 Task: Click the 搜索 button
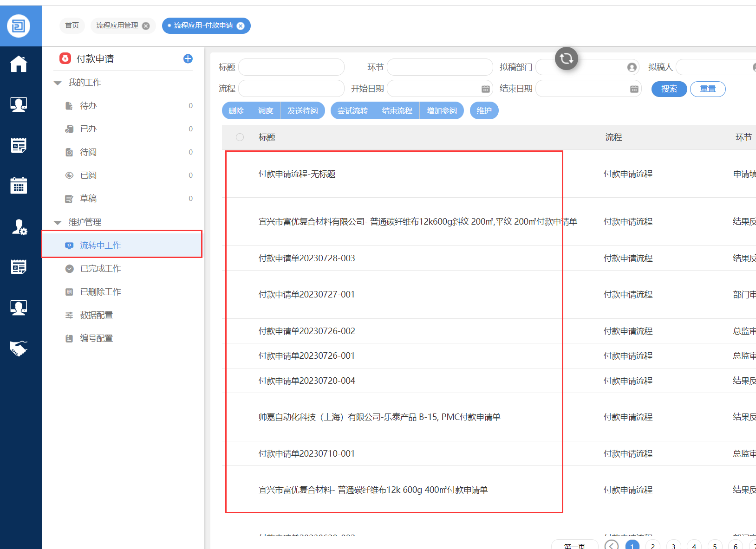click(x=669, y=89)
